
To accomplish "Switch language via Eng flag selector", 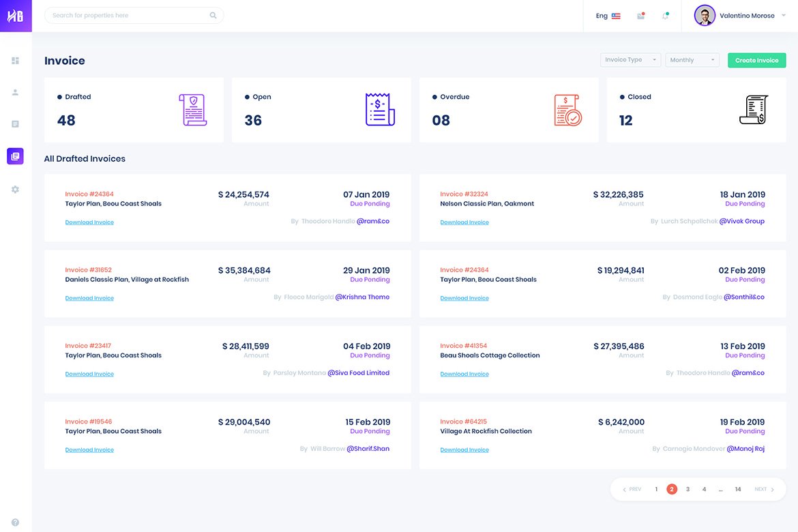I will 608,16.
